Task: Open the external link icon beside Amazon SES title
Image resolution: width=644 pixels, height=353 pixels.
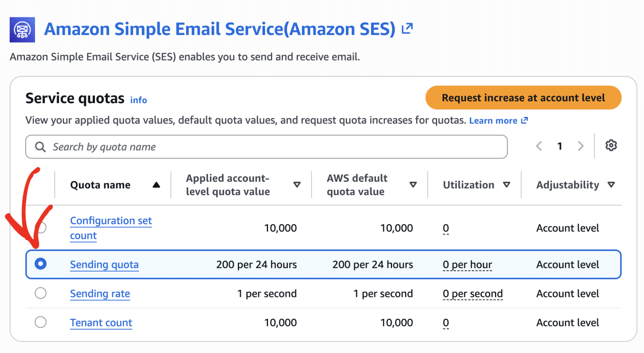Action: point(407,29)
